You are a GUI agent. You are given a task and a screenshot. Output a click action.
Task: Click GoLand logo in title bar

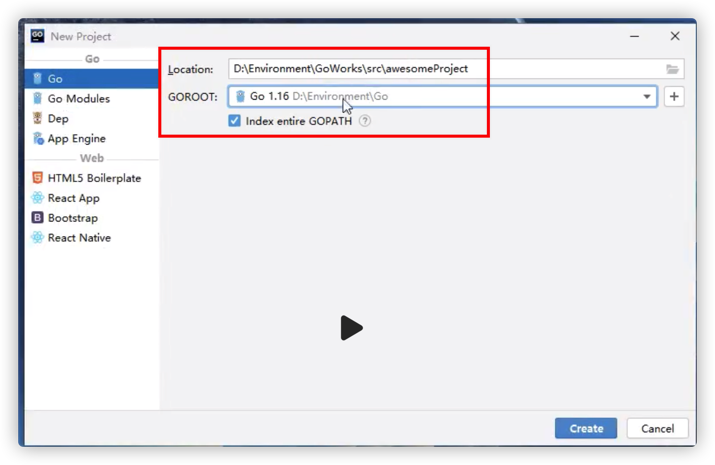[37, 36]
